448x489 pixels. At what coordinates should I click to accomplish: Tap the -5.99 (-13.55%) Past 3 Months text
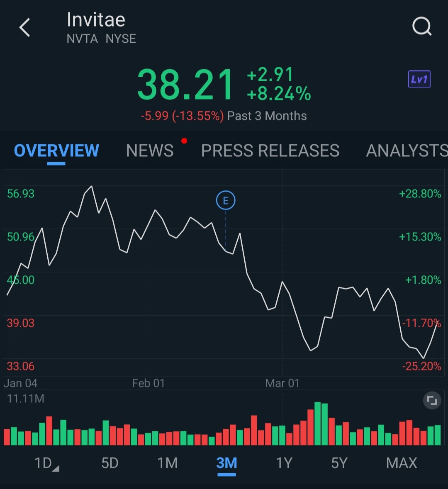coord(224,116)
